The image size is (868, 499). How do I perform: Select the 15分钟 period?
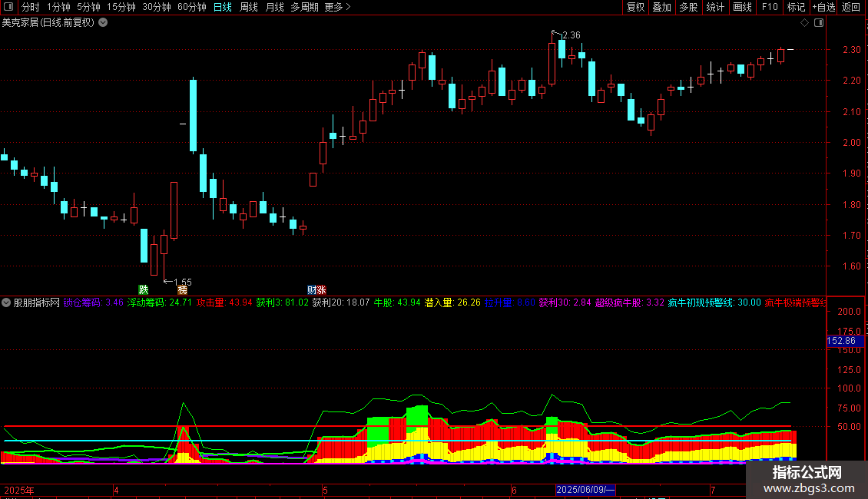121,7
